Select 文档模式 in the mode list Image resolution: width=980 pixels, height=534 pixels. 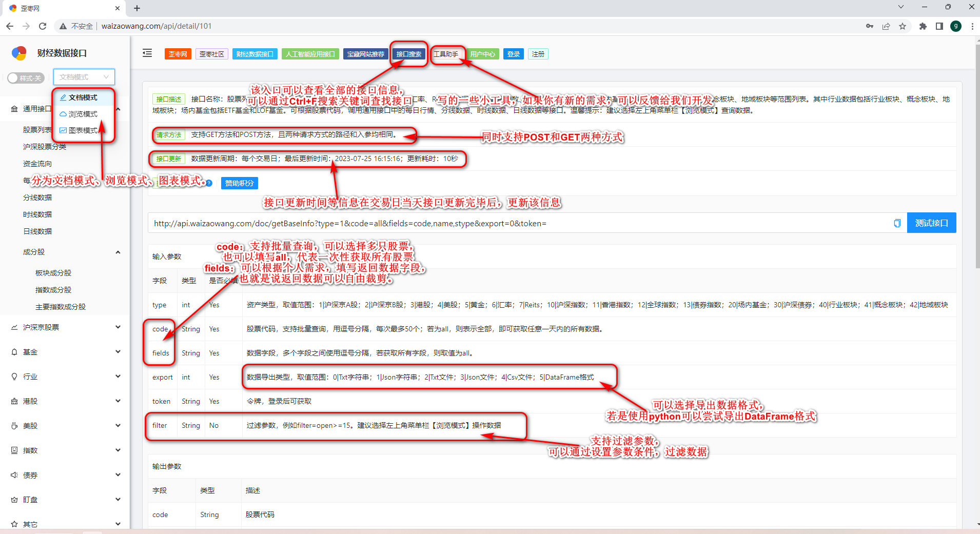click(84, 97)
